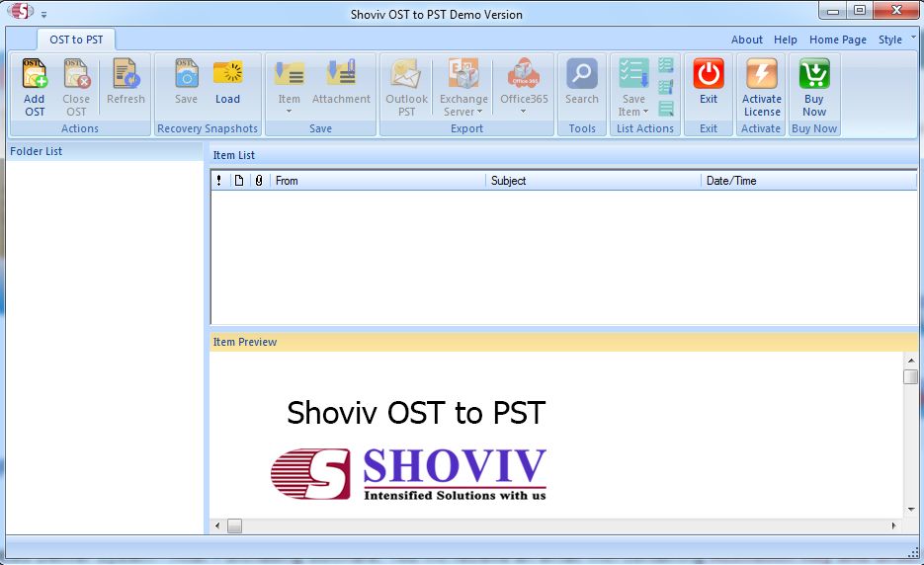Screen dimensions: 924x565
Task: Click the Item Preview panel header
Action: 563,342
